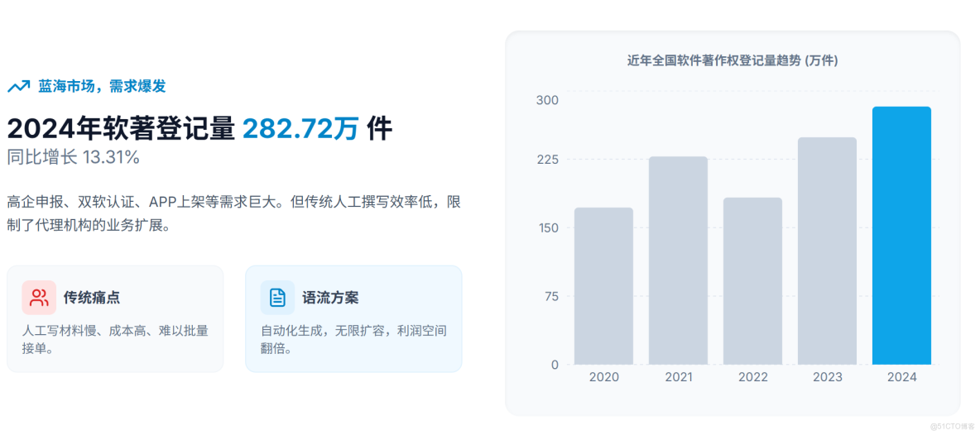Screen dimensions: 980x435
Task: Click the 2022 x-axis label
Action: [x=752, y=378]
